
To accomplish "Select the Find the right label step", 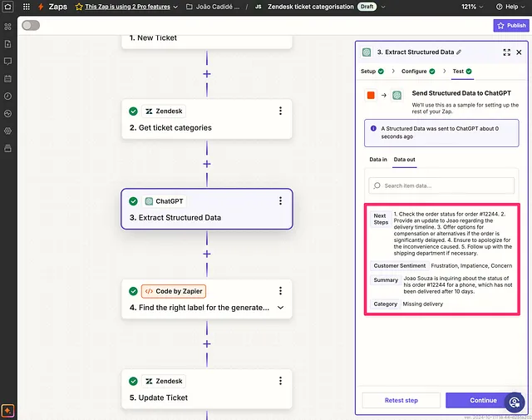I will coord(207,299).
